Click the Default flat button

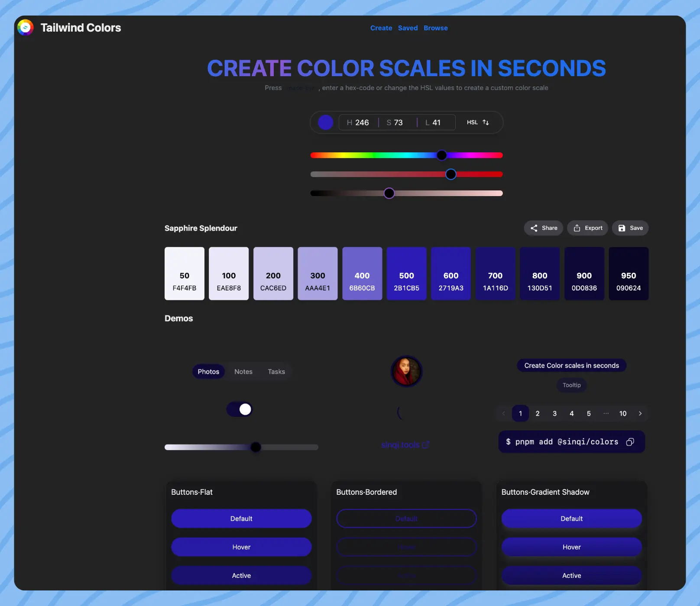[x=241, y=519]
